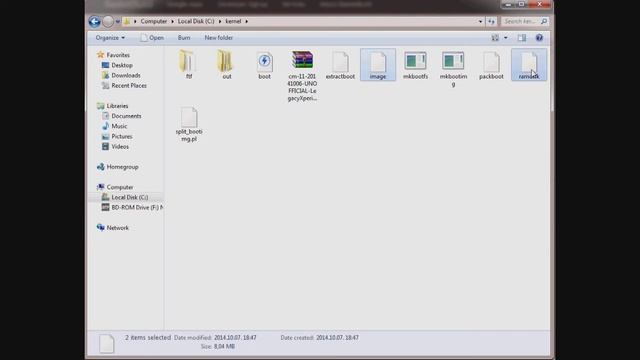Click the Forward navigation arrow
640x360 pixels.
(x=108, y=21)
